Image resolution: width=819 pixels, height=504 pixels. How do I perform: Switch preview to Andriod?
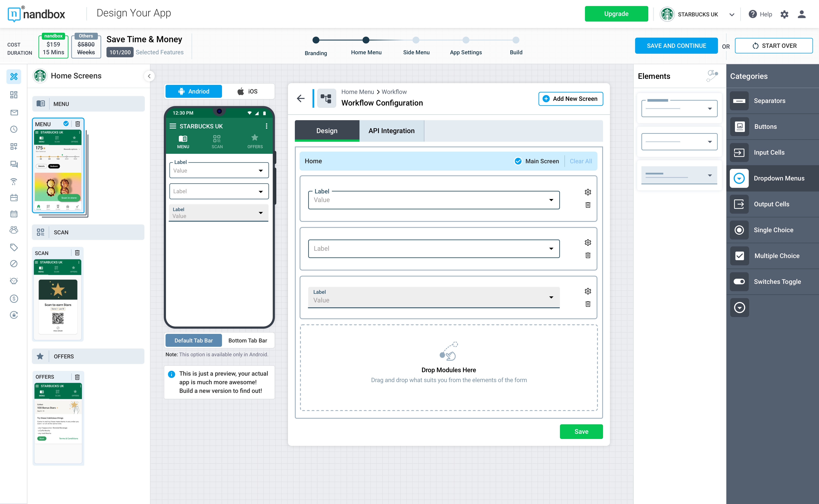194,91
